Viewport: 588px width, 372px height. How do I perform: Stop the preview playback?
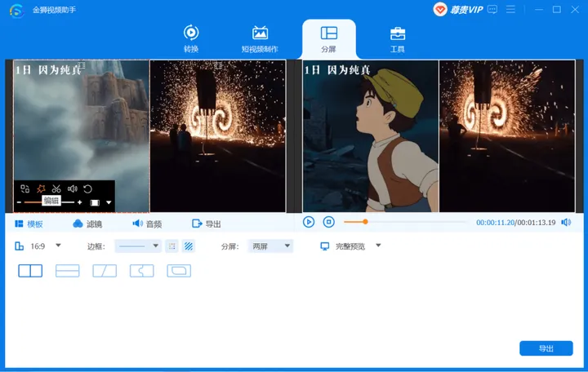point(329,222)
